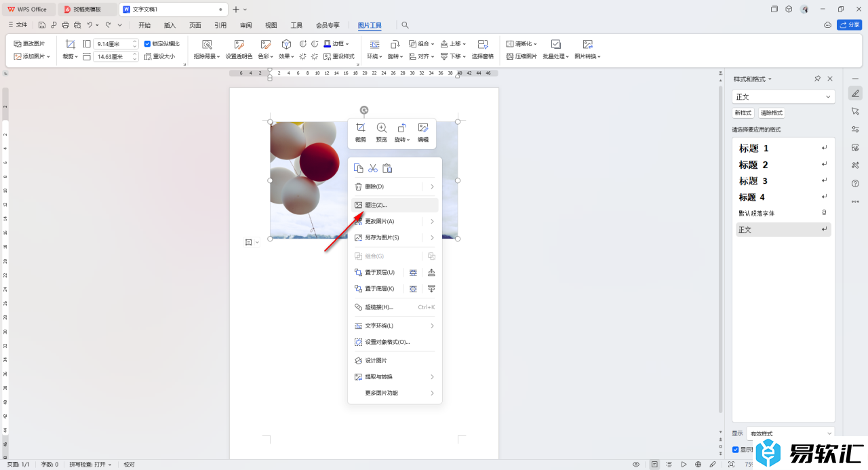Viewport: 868px width, 470px height.
Task: Open the 审阅 ribbon tab
Action: coord(245,25)
